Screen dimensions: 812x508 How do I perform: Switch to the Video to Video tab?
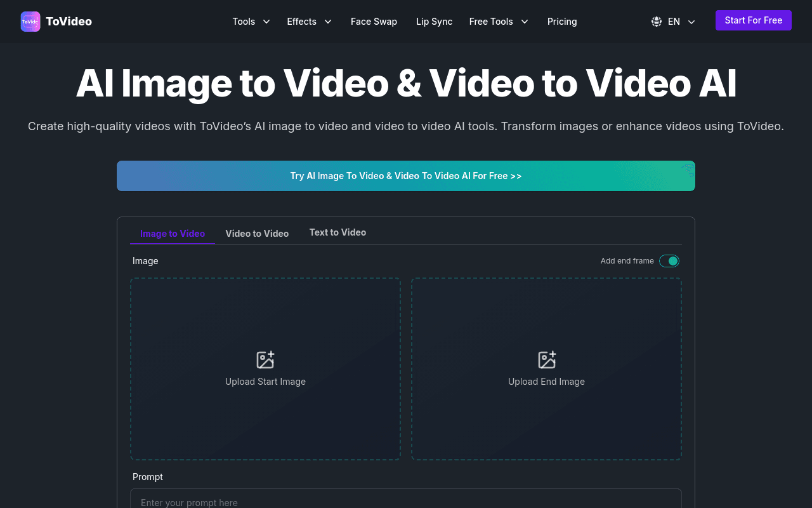257,233
